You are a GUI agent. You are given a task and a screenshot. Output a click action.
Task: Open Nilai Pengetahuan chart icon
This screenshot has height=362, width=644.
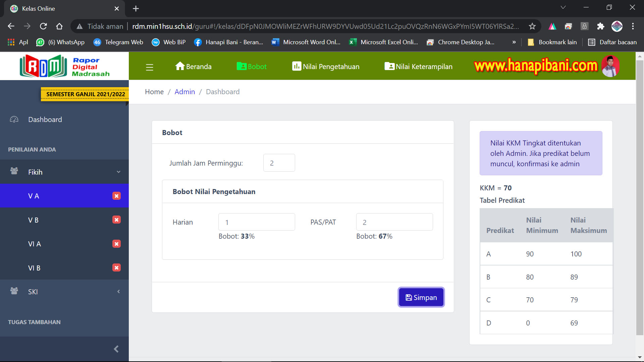coord(297,66)
